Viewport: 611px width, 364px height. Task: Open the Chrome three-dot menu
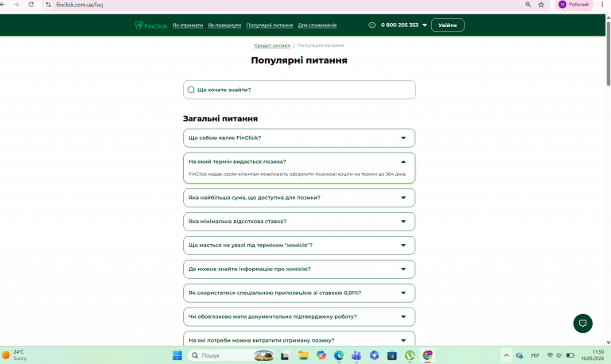(x=602, y=5)
